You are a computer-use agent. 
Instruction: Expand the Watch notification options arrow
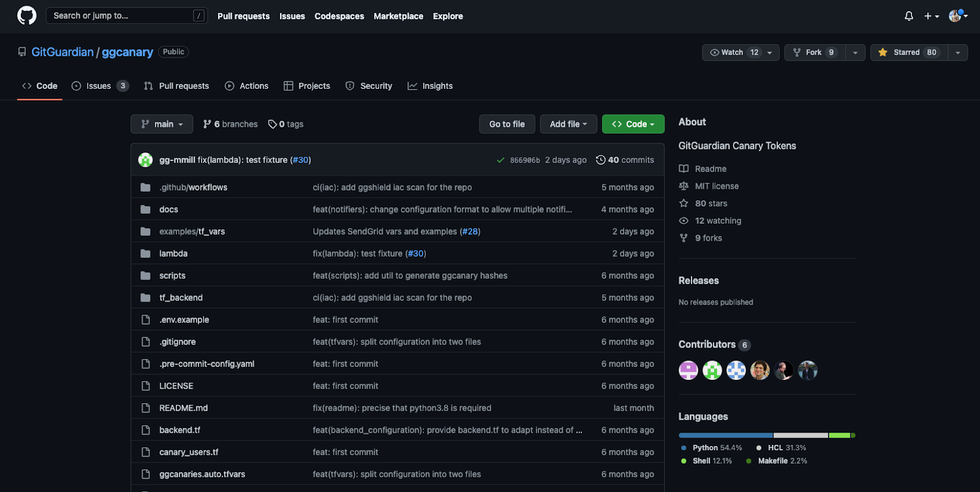pos(770,53)
